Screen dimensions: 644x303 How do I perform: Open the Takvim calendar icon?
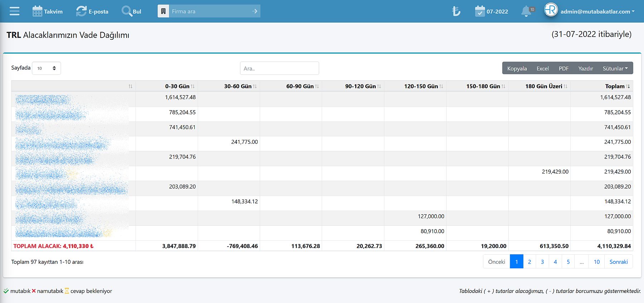tap(37, 11)
